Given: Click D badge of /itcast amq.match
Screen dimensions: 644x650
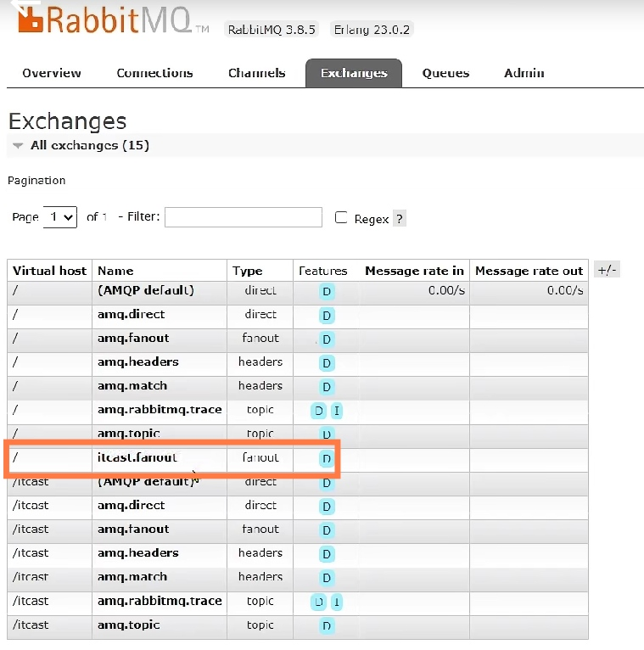Looking at the screenshot, I should click(x=327, y=578).
